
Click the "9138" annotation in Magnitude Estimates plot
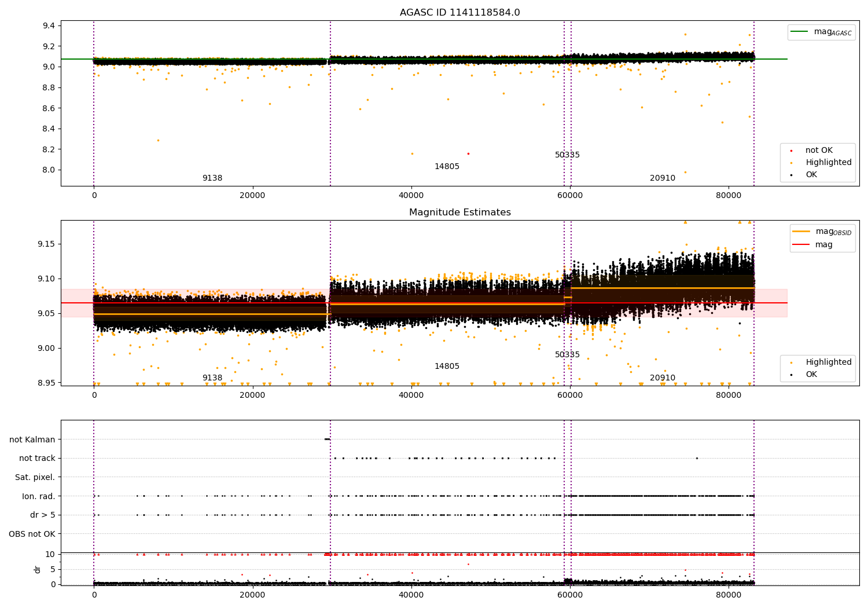coord(212,378)
